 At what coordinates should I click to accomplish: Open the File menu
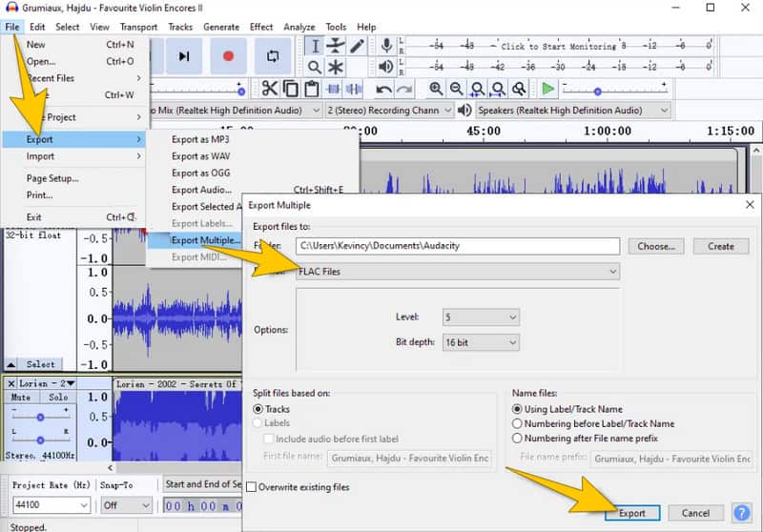coord(12,27)
